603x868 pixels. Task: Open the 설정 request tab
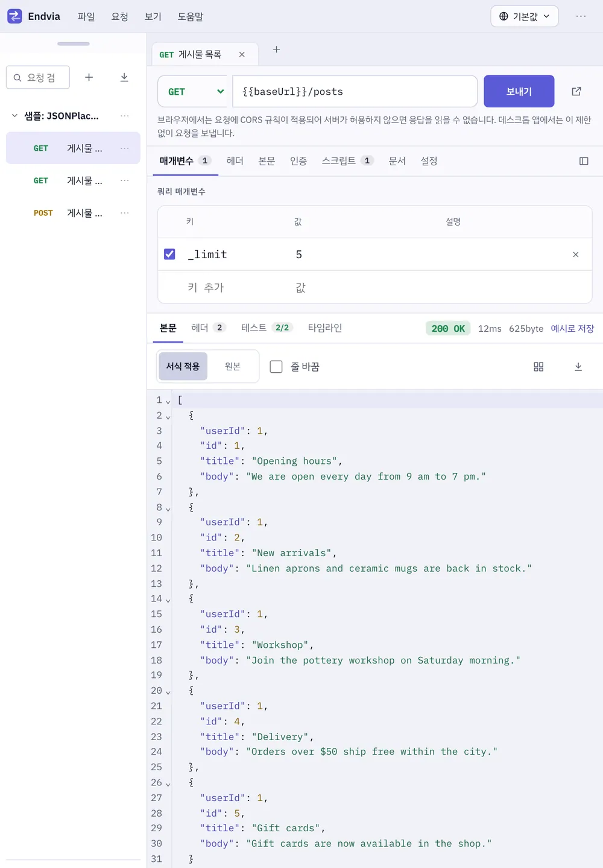pyautogui.click(x=429, y=161)
